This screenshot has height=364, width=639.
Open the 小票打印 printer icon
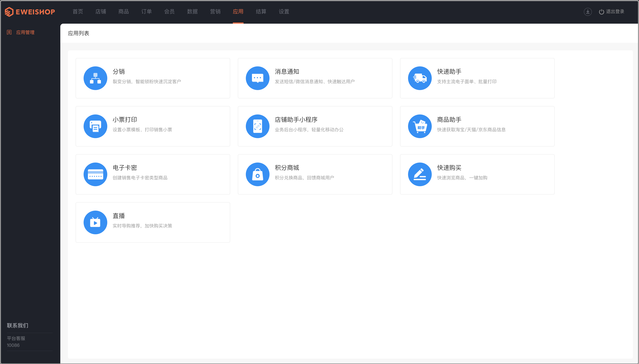[95, 126]
